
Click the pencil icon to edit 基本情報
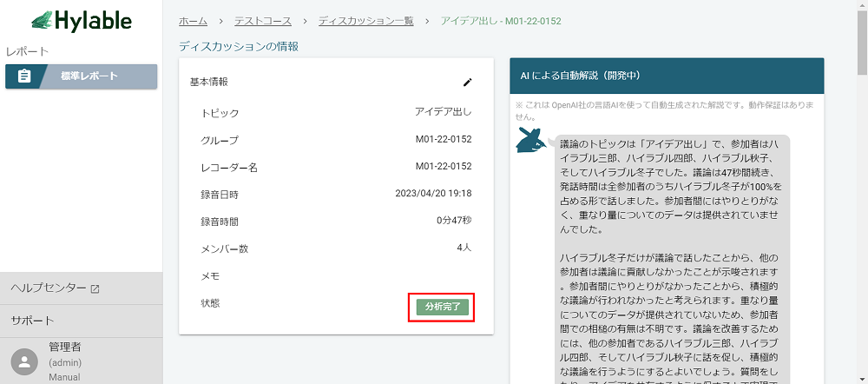coord(468,82)
